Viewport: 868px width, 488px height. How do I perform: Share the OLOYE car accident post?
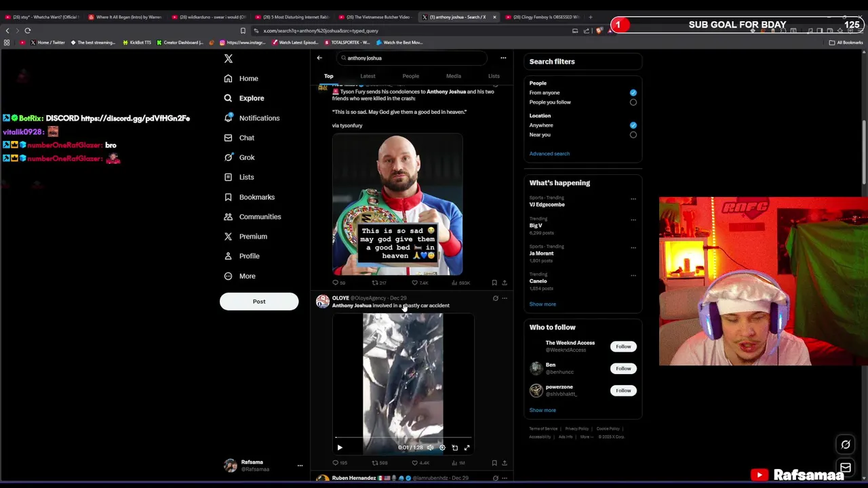tap(505, 463)
